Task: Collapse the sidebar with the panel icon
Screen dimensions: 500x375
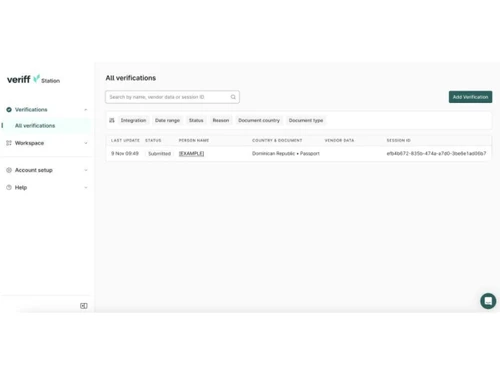Action: click(84, 306)
